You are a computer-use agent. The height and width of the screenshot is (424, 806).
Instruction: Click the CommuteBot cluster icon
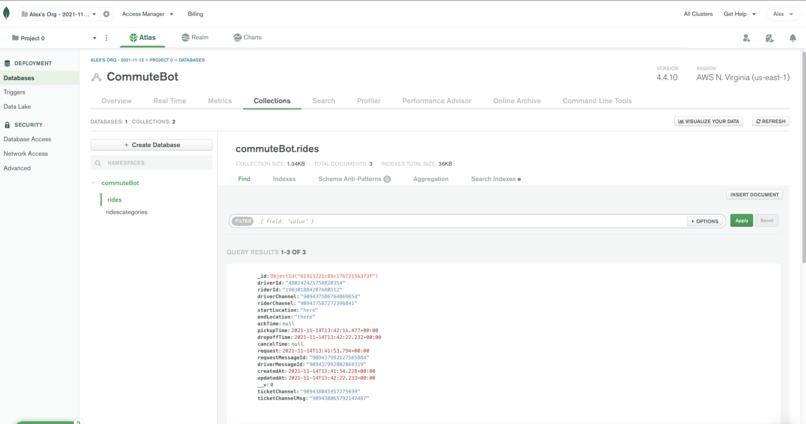96,78
